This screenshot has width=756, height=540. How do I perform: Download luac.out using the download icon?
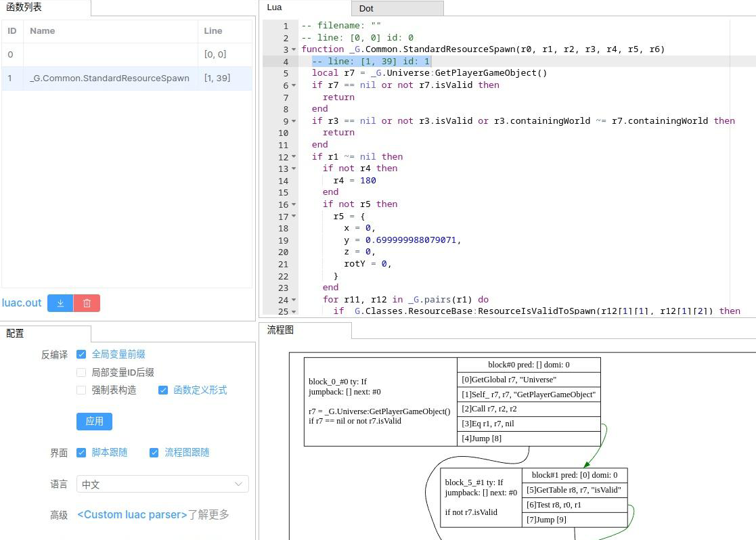tap(60, 303)
